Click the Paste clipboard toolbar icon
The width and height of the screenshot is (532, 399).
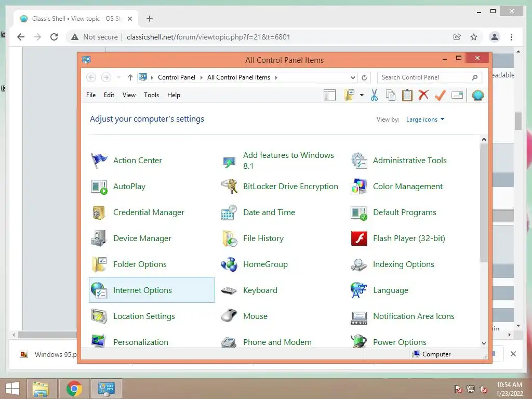[x=407, y=96]
